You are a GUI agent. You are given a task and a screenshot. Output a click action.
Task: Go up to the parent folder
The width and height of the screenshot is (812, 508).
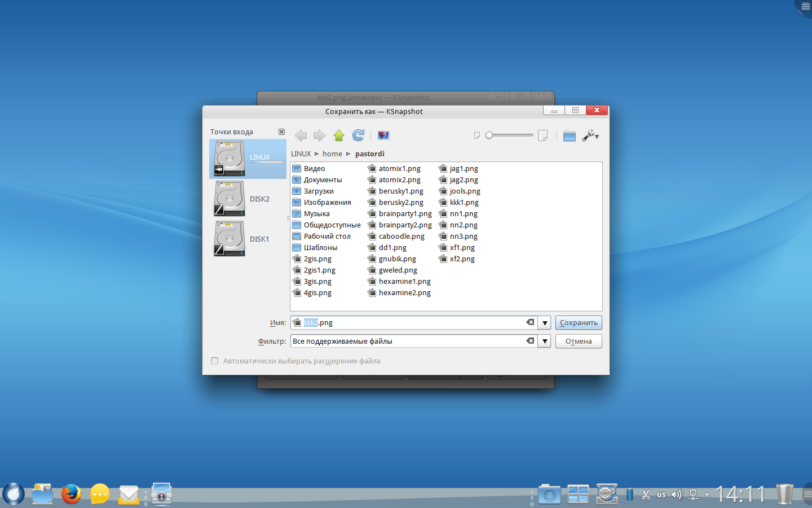339,135
